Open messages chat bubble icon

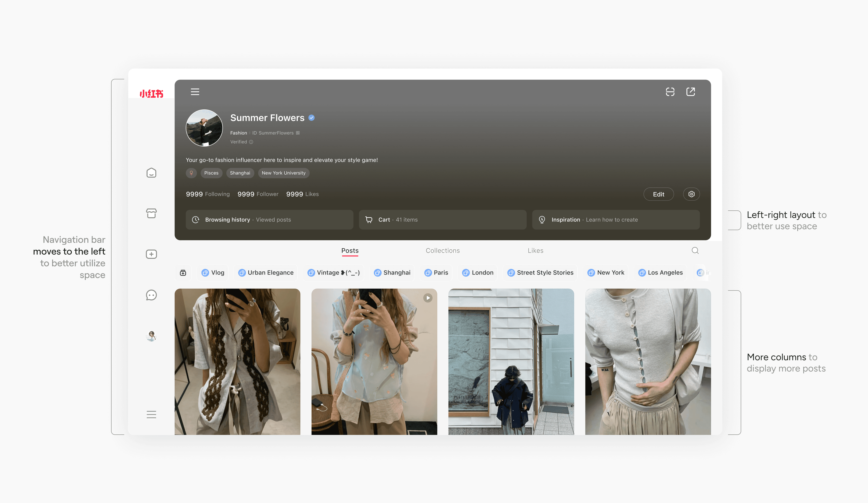[x=151, y=295]
